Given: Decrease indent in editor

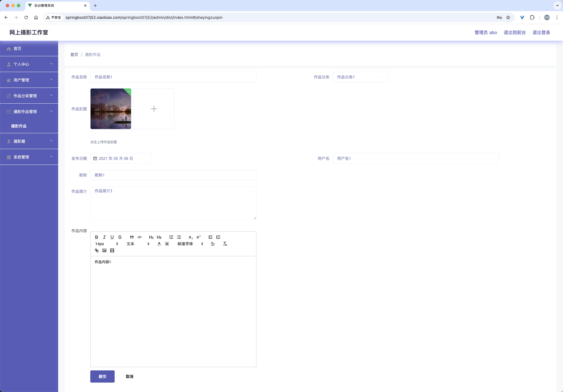Looking at the screenshot, I should tap(210, 237).
